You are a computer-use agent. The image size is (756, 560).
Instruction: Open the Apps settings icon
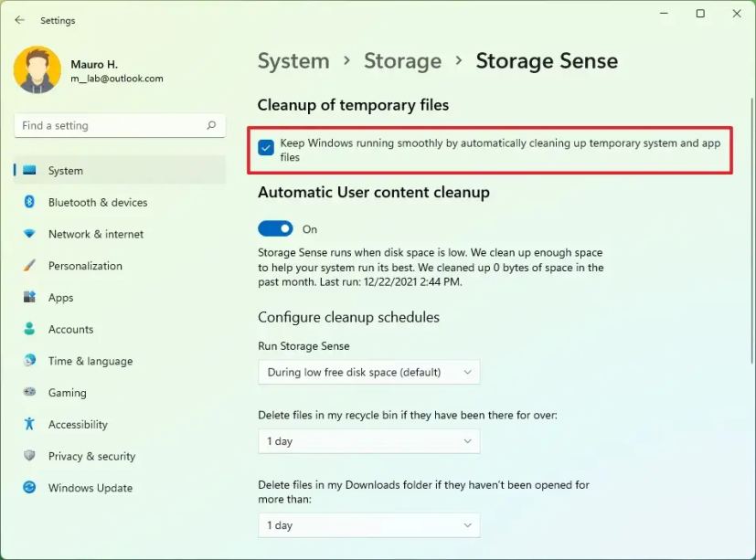click(x=29, y=297)
